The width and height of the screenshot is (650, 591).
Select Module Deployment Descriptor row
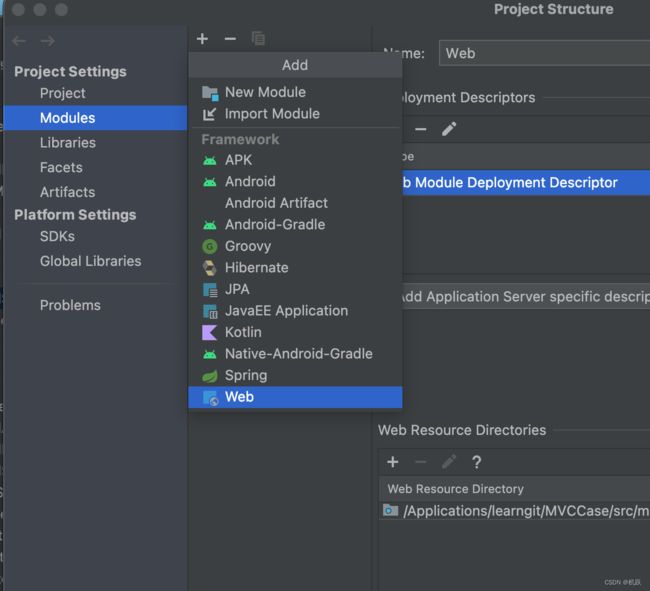click(x=526, y=182)
